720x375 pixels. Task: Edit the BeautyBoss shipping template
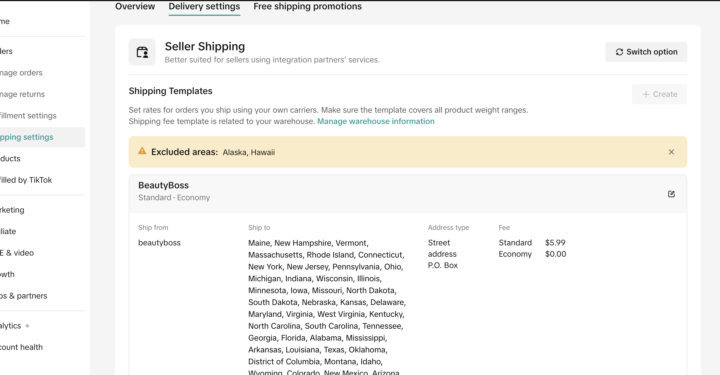coord(671,194)
